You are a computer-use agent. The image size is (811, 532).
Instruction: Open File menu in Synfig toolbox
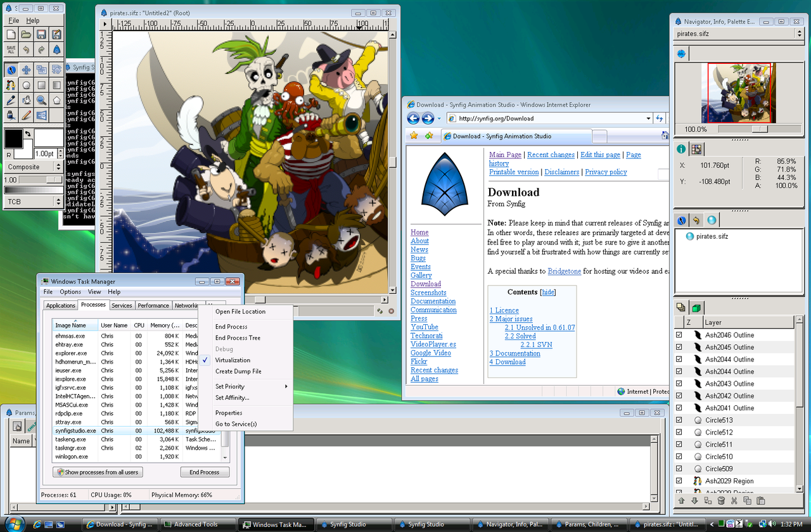[14, 21]
